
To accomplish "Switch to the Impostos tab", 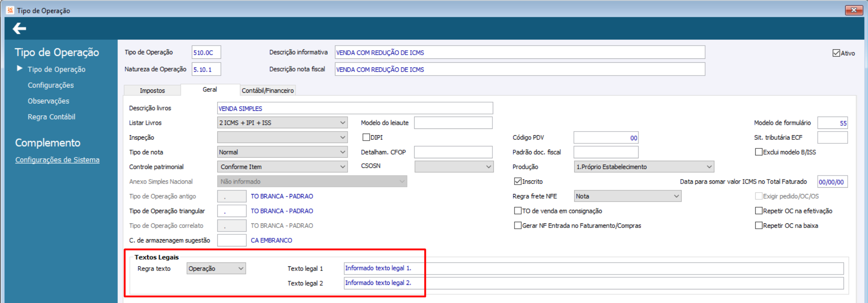I will pyautogui.click(x=152, y=90).
